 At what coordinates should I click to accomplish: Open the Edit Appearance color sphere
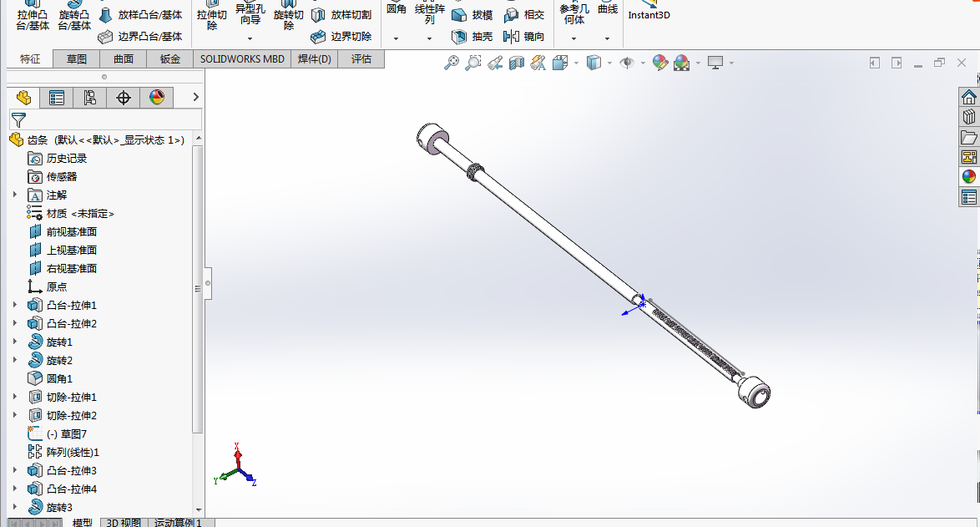point(659,62)
